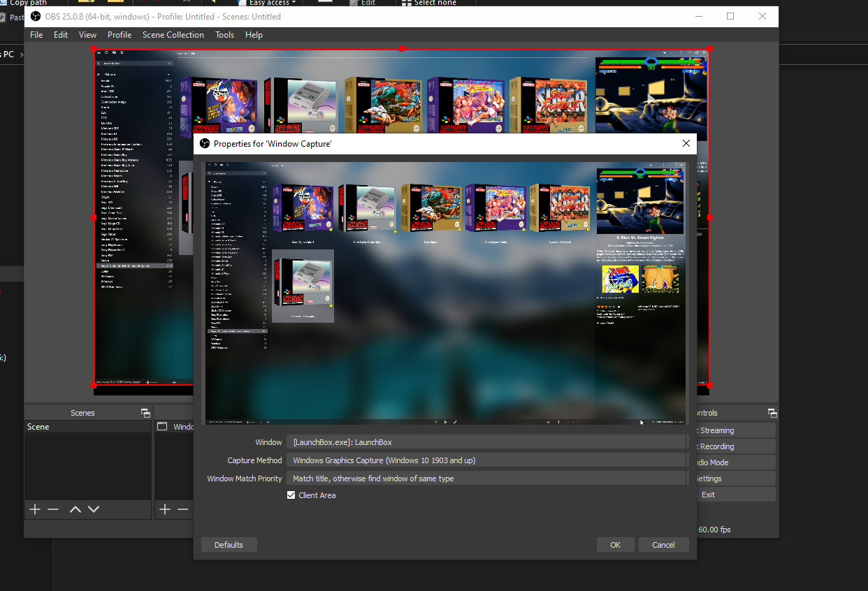The image size is (868, 591).
Task: Remove the selected source with the minus icon
Action: tap(183, 509)
